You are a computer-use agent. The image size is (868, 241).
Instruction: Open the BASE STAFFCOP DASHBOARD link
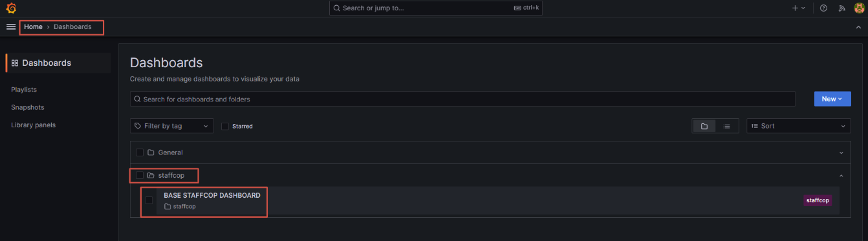(x=212, y=195)
